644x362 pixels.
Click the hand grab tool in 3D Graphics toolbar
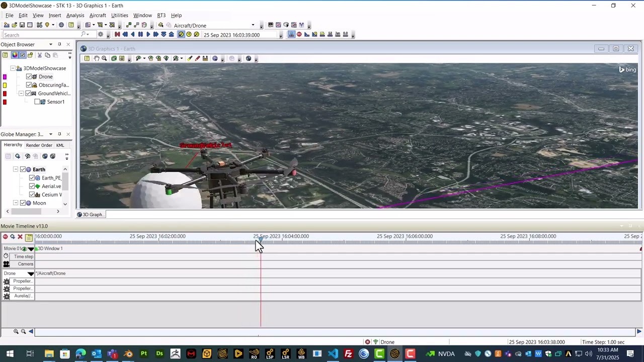pos(96,59)
